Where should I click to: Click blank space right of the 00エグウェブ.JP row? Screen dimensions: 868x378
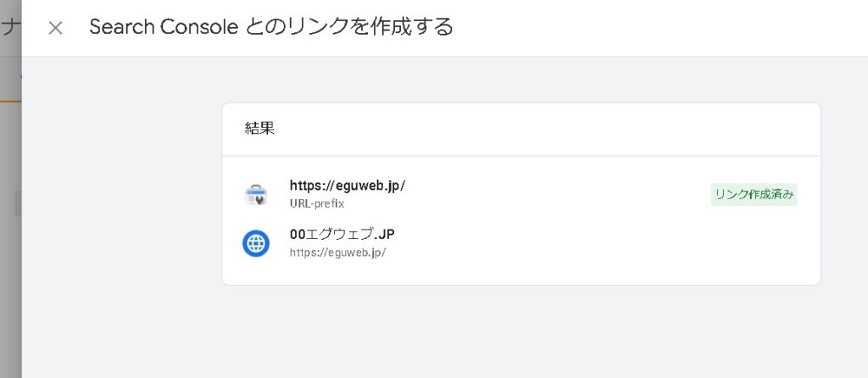coord(593,243)
